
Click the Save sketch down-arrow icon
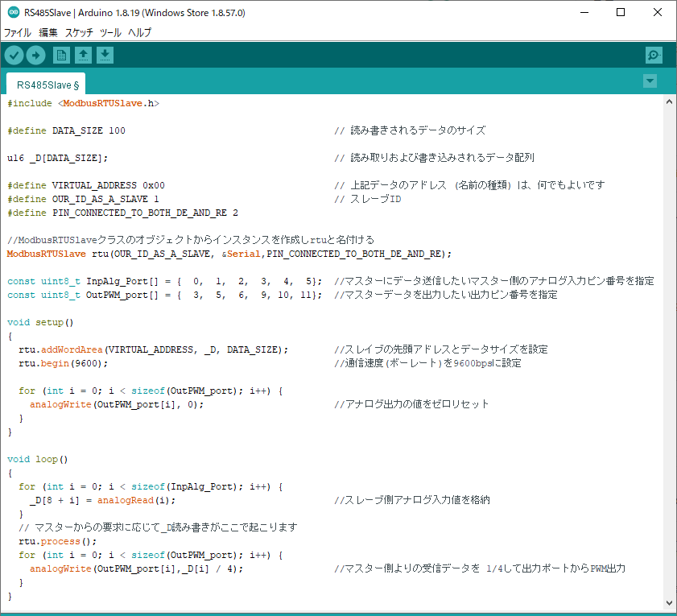105,55
